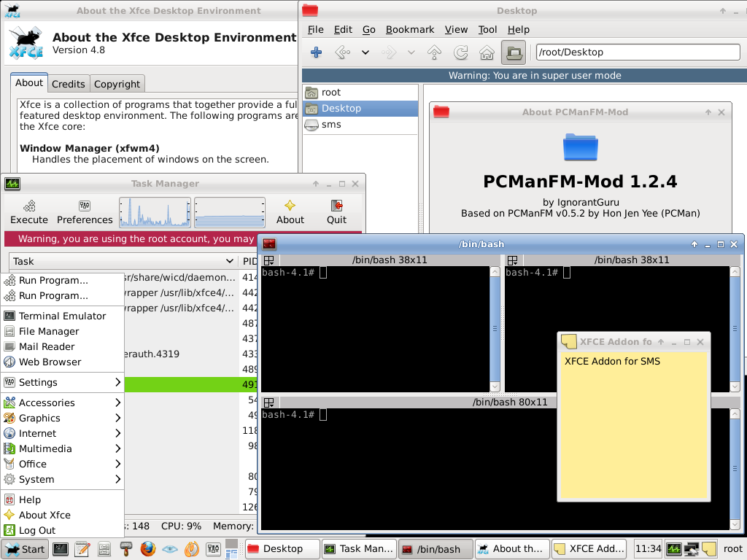Open the Bookmark menu in the file manager

click(x=409, y=29)
